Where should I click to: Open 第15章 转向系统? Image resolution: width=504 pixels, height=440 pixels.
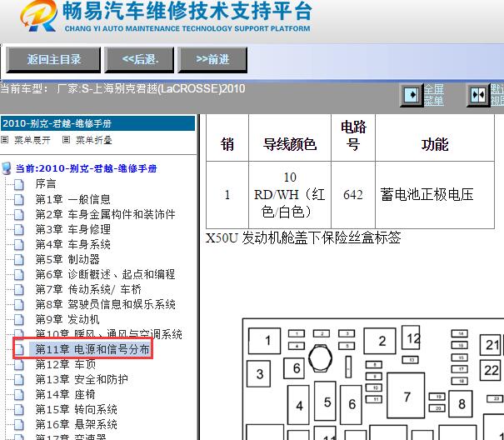(76, 409)
